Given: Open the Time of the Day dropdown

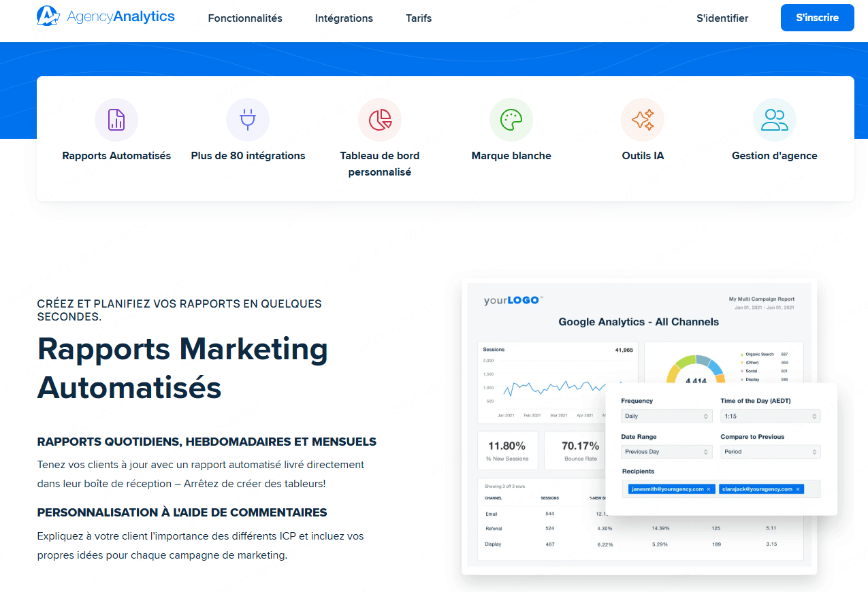Looking at the screenshot, I should point(771,416).
